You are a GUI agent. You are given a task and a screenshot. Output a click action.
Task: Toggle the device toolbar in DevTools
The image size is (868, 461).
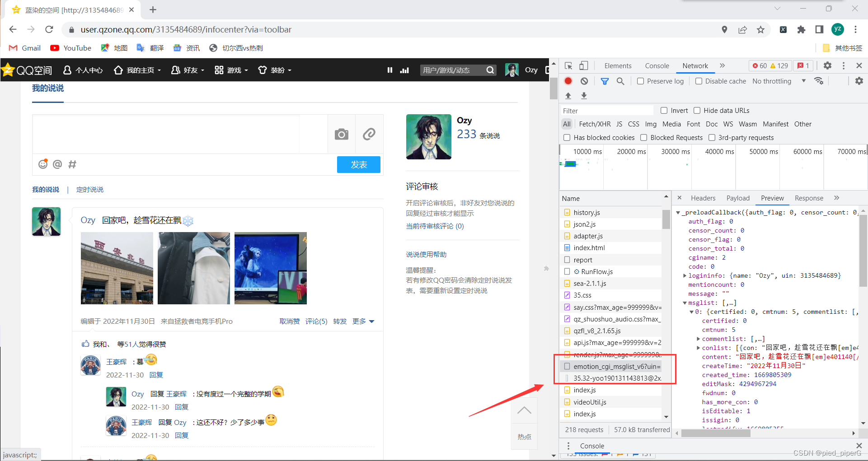coord(583,65)
